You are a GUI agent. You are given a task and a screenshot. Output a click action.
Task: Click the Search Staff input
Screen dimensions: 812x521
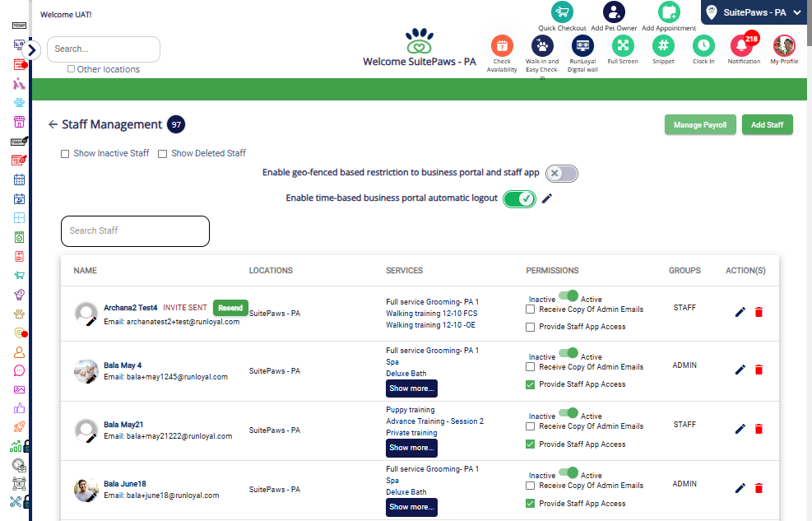(135, 231)
